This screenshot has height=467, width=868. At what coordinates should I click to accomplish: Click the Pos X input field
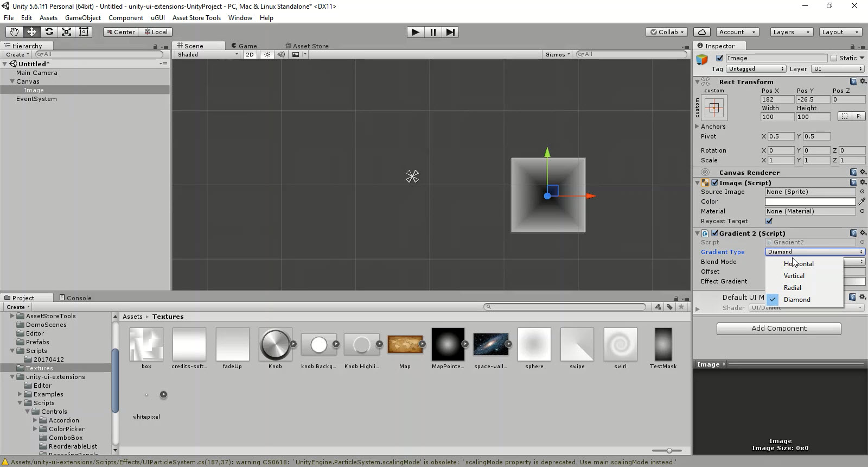(777, 99)
